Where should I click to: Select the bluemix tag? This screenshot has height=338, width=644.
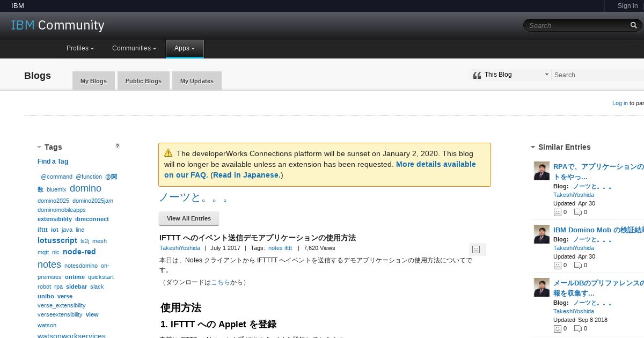[56, 189]
